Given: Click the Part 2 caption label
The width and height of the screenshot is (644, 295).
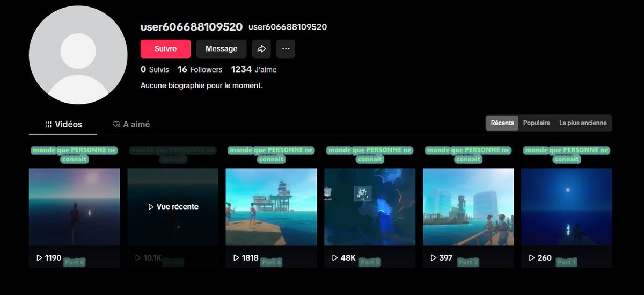Looking at the screenshot, I should (x=468, y=263).
